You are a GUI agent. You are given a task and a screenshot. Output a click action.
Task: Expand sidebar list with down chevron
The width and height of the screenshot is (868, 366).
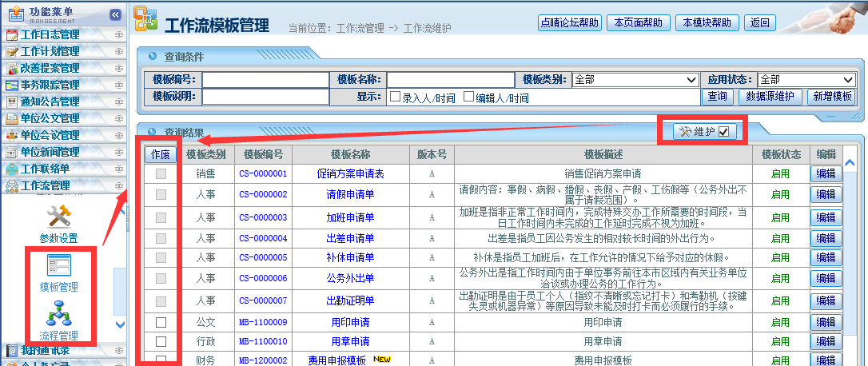click(x=121, y=324)
